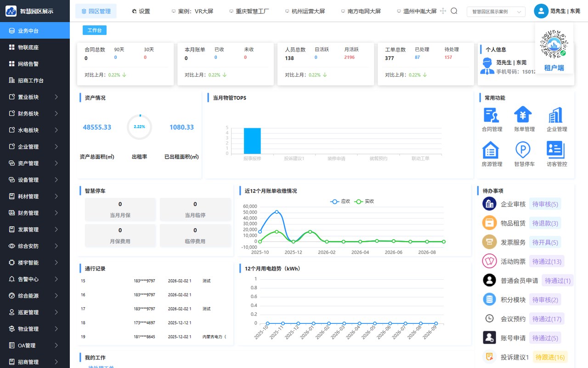Open the 重庆智慧工厂 tab
588x368 pixels.
[249, 11]
